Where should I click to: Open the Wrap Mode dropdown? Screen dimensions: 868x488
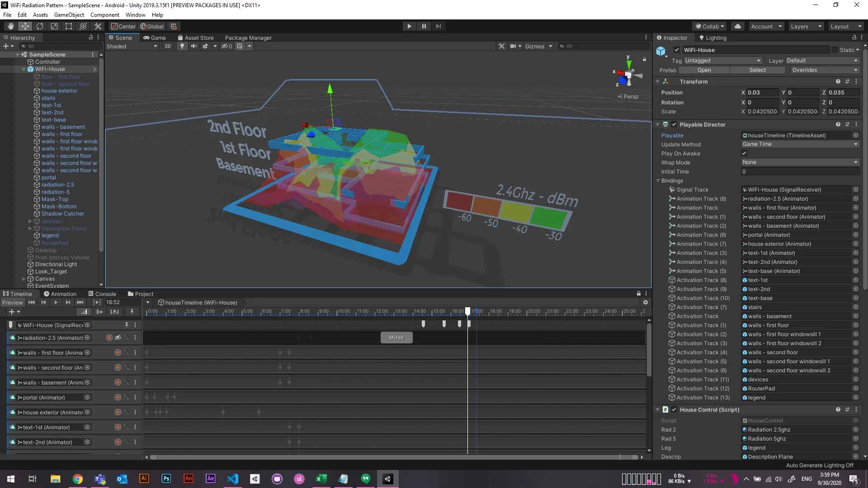pos(800,162)
